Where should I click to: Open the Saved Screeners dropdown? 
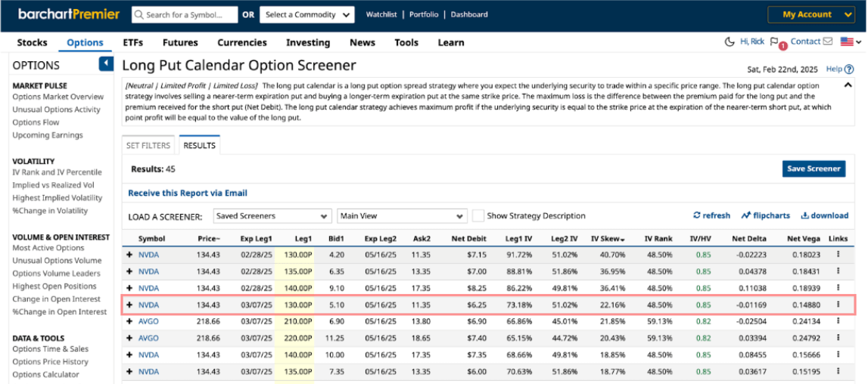click(x=272, y=216)
